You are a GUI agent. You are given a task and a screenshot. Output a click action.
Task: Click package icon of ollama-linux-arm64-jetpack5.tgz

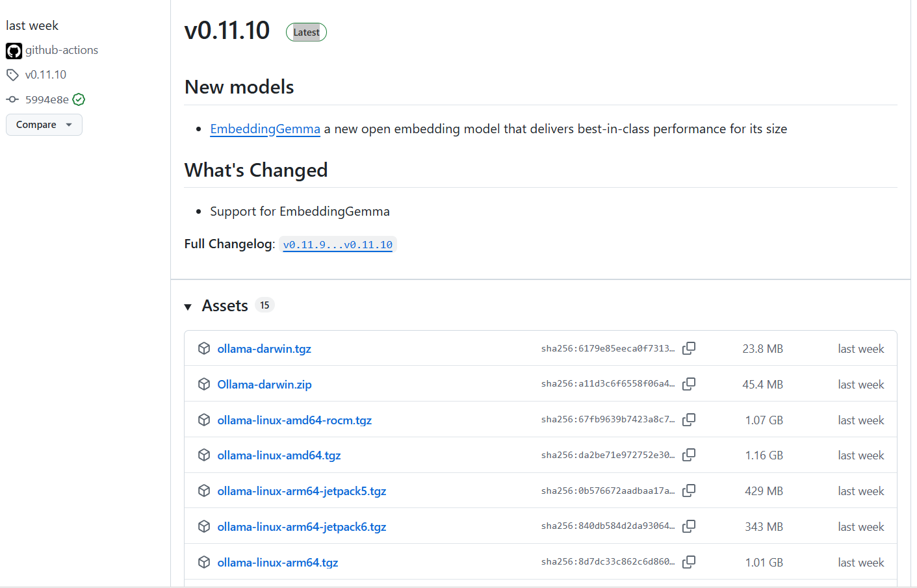[204, 491]
